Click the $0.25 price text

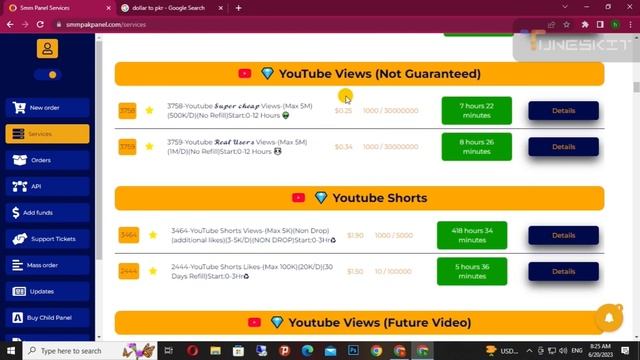click(343, 111)
